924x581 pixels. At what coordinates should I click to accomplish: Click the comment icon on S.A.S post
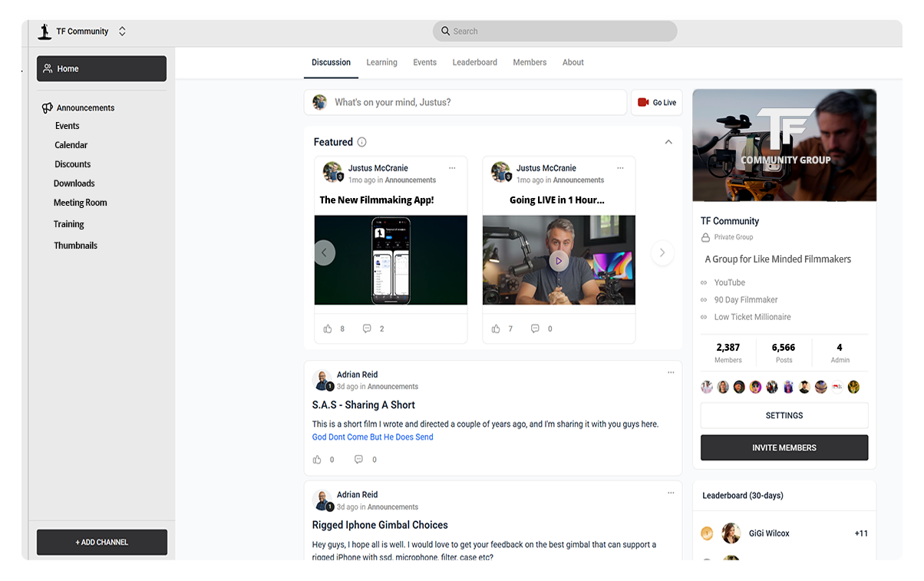358,460
